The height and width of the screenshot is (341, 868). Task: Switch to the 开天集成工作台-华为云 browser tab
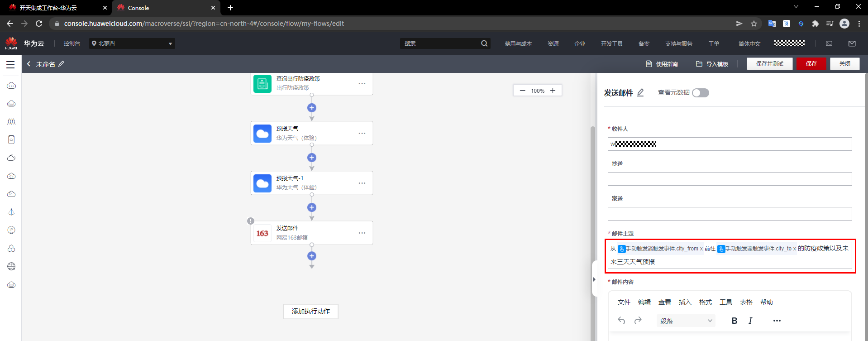pyautogui.click(x=56, y=8)
